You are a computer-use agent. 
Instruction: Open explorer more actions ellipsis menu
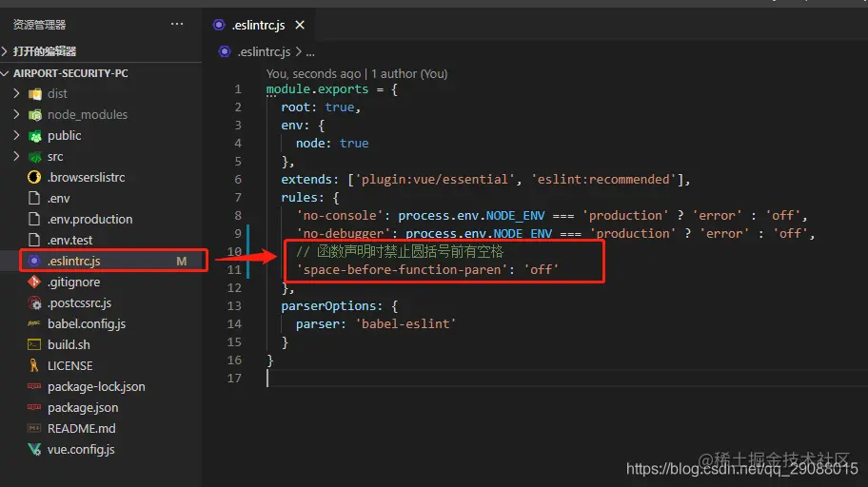(177, 24)
